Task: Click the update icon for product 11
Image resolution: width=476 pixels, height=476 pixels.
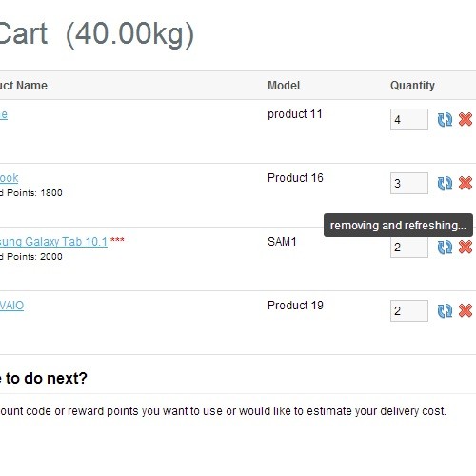Action: pos(445,120)
